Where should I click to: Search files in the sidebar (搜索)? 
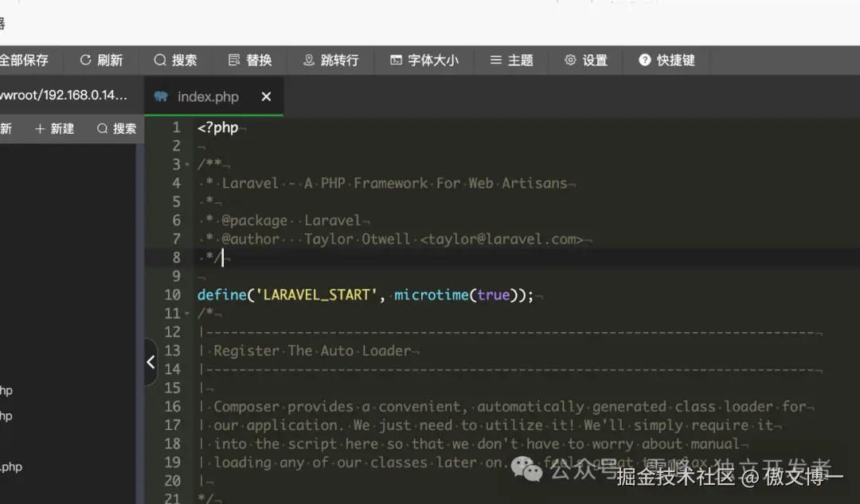click(x=116, y=129)
